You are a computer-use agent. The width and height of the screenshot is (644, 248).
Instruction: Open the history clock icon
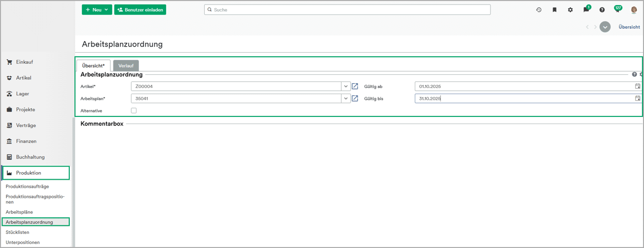539,10
